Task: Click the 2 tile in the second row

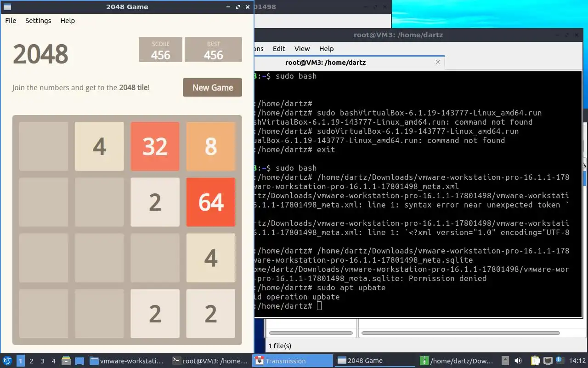Action: coord(155,202)
